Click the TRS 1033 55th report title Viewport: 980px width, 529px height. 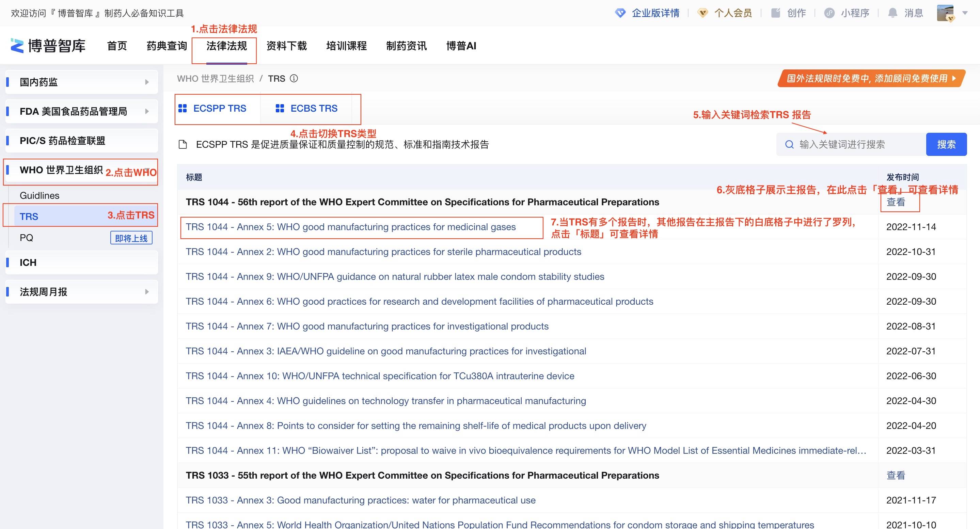[422, 475]
